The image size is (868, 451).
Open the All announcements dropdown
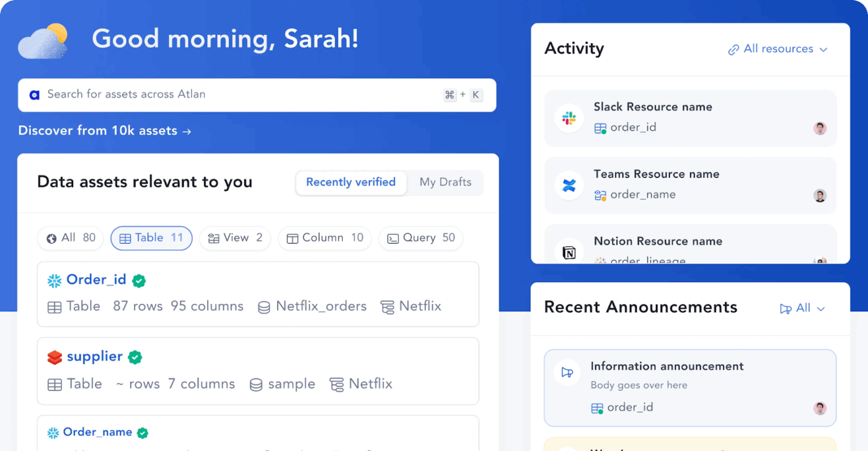(x=802, y=308)
